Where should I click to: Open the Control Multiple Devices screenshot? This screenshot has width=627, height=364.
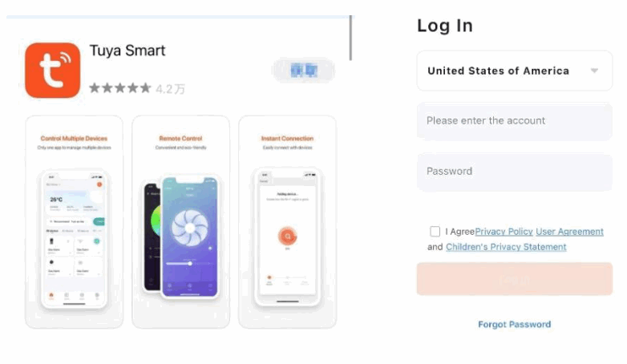pyautogui.click(x=75, y=222)
